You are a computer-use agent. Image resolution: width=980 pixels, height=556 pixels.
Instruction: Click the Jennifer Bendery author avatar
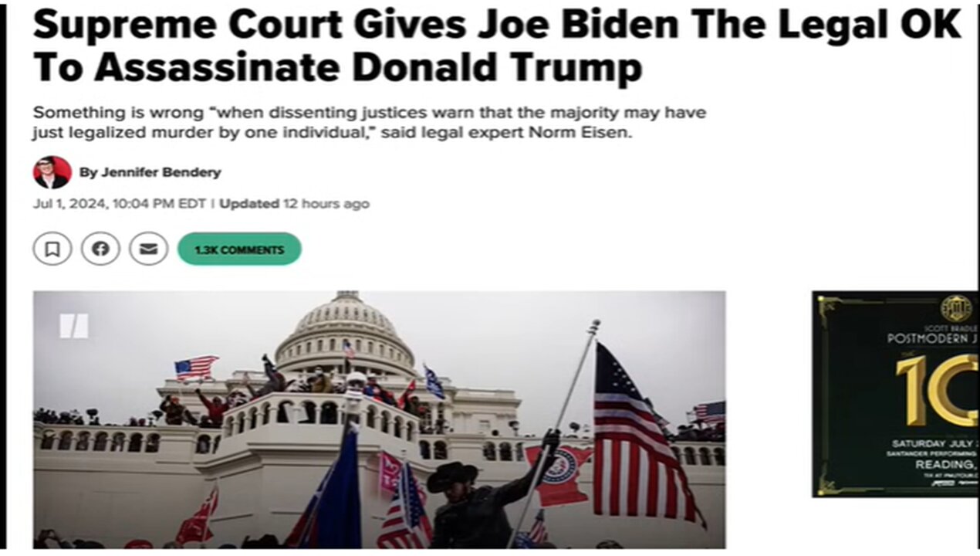pyautogui.click(x=52, y=172)
